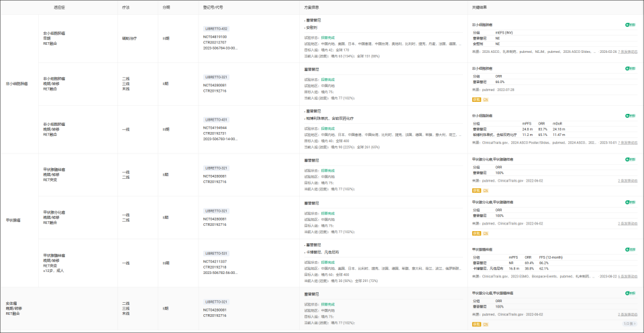
Task: Open LIBRETTO-321 tag in the 实体瘤 row
Action: (x=216, y=302)
